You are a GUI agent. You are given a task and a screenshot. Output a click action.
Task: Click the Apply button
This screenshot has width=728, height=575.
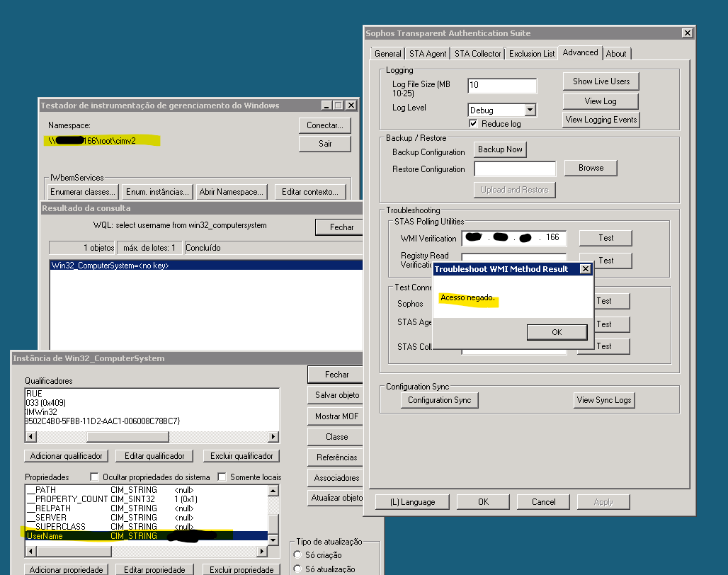[x=603, y=502]
